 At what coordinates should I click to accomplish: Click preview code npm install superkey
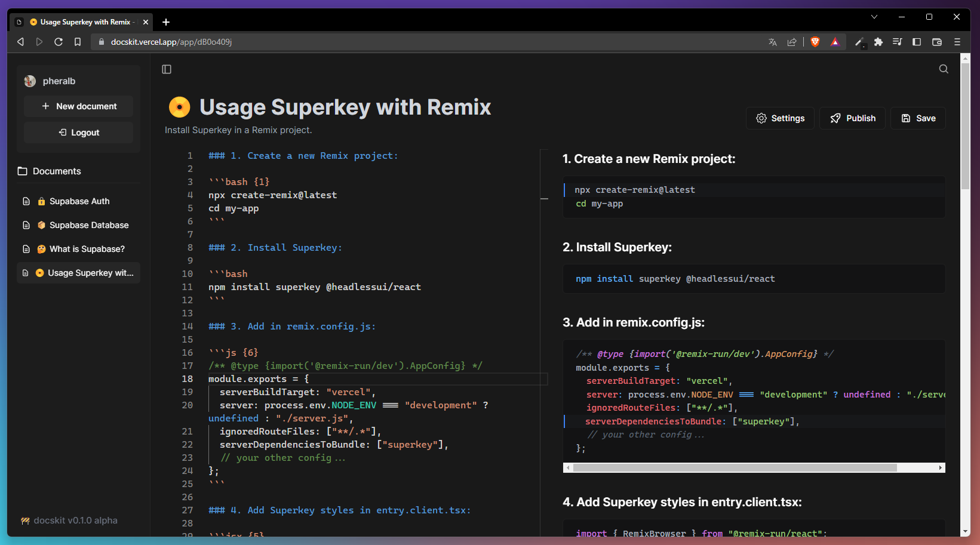coord(675,279)
